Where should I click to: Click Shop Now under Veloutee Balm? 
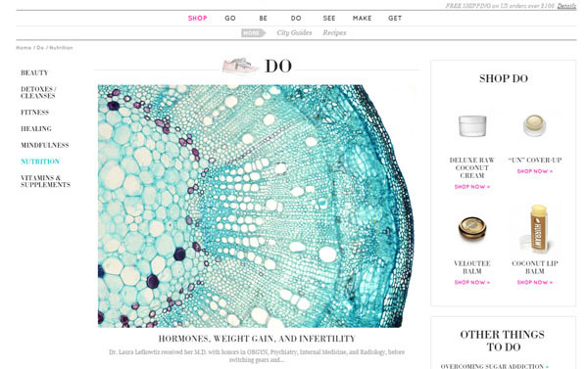[472, 283]
